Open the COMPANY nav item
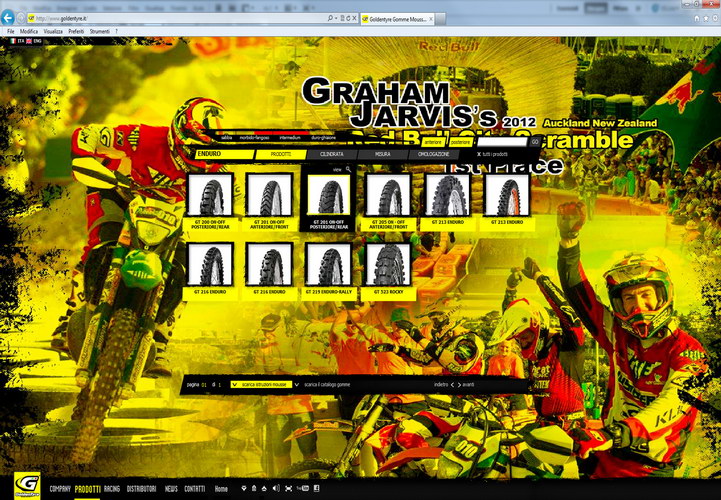The height and width of the screenshot is (500, 721). click(x=60, y=489)
